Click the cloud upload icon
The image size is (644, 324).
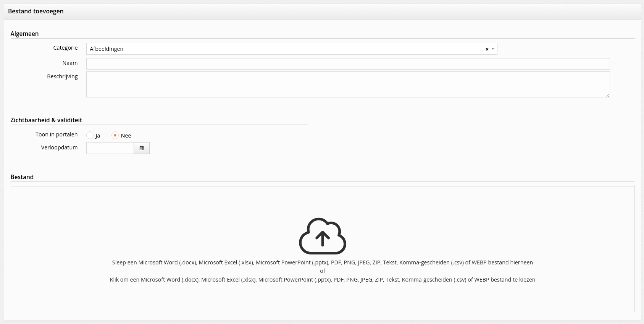point(322,236)
